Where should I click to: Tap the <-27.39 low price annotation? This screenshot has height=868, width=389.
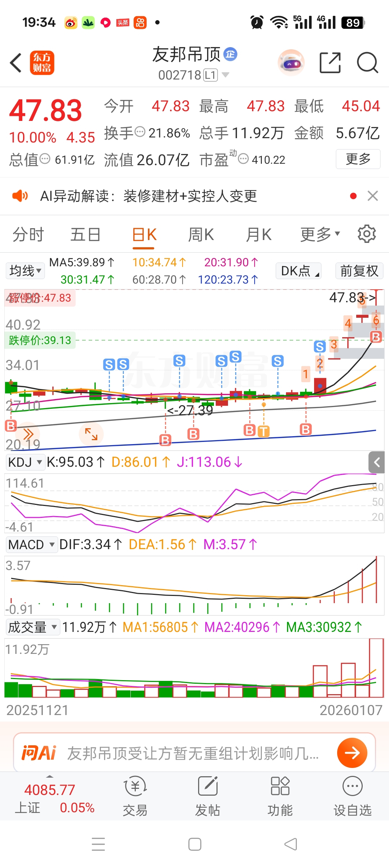click(190, 410)
